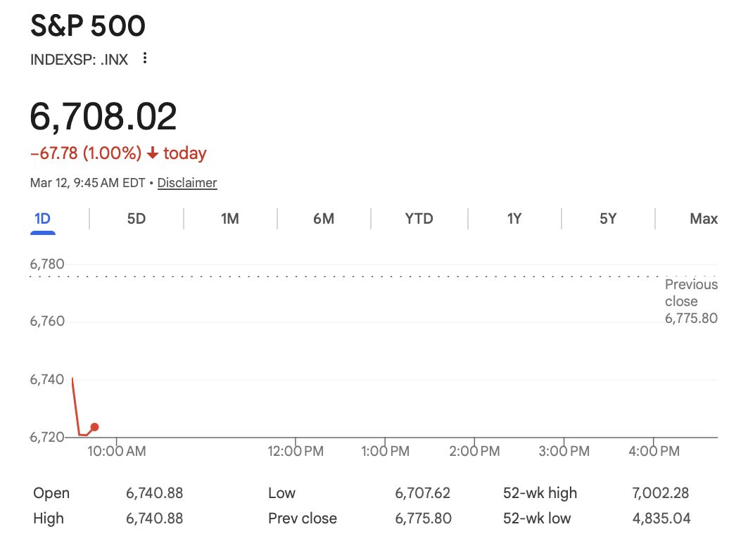The width and height of the screenshot is (729, 560).
Task: Click the 52-wk high value 7,002.28
Action: 661,493
